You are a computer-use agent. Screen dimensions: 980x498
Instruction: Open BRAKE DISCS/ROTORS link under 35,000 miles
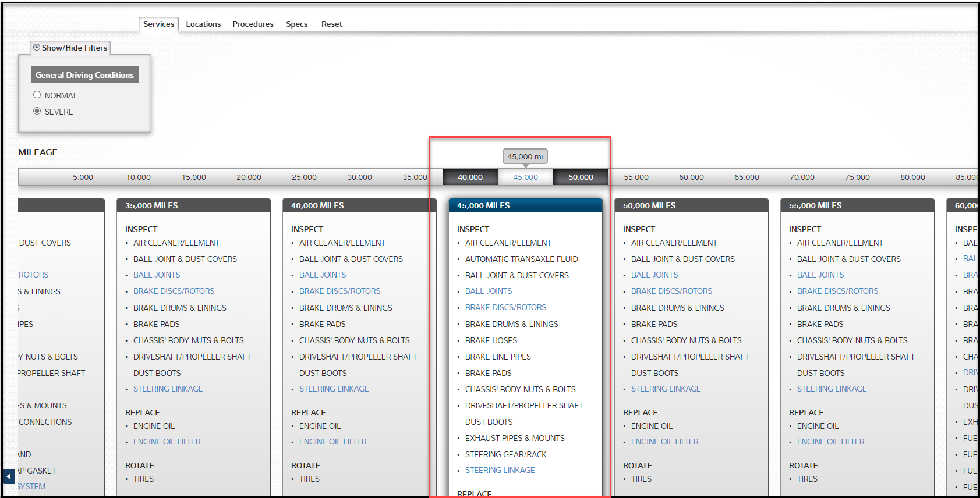point(174,291)
